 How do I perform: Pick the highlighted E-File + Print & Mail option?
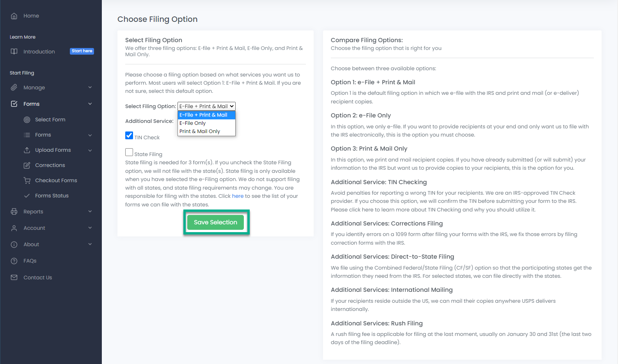tap(203, 115)
